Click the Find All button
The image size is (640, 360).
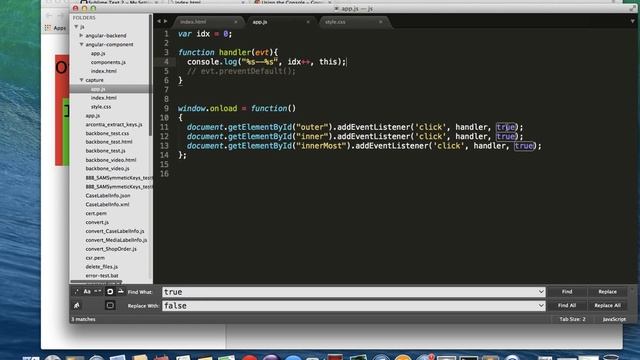tap(567, 306)
